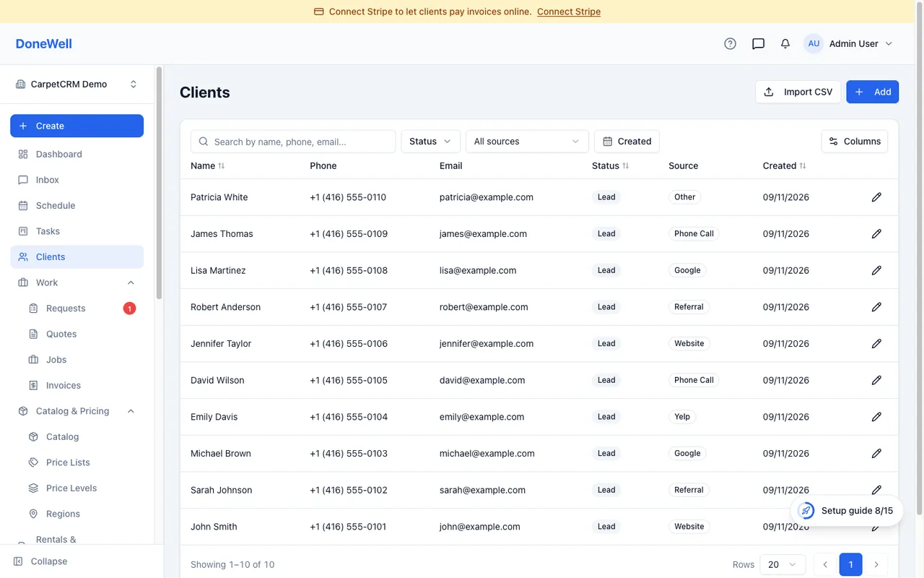924x578 pixels.
Task: Filter by the Created date button
Action: [627, 142]
